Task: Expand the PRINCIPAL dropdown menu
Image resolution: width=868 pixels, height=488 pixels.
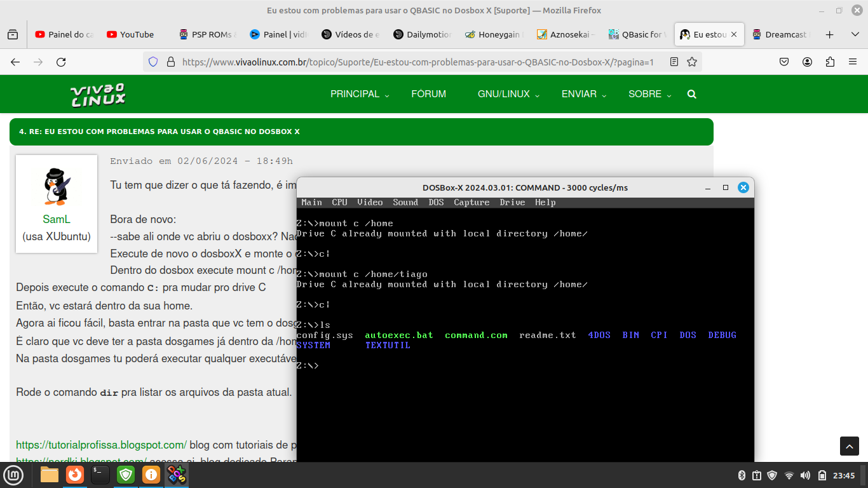Action: (360, 94)
